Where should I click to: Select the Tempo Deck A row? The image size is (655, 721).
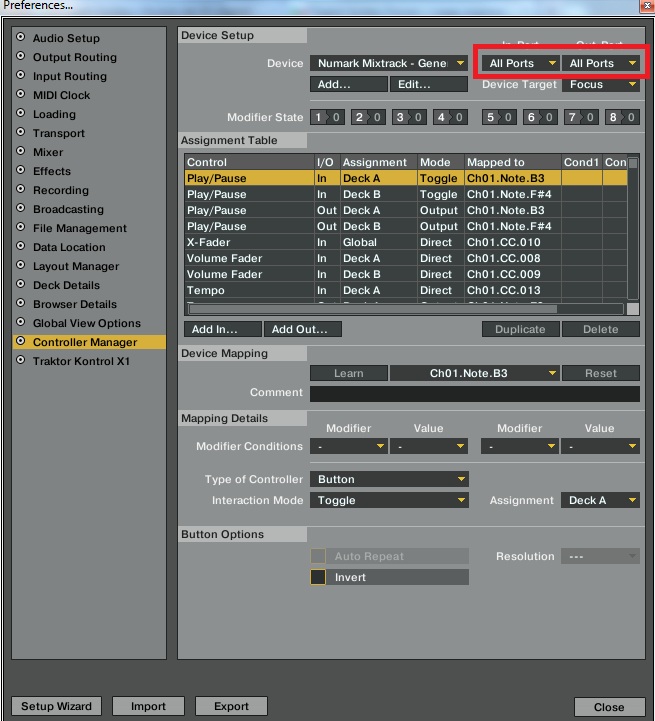coord(406,291)
